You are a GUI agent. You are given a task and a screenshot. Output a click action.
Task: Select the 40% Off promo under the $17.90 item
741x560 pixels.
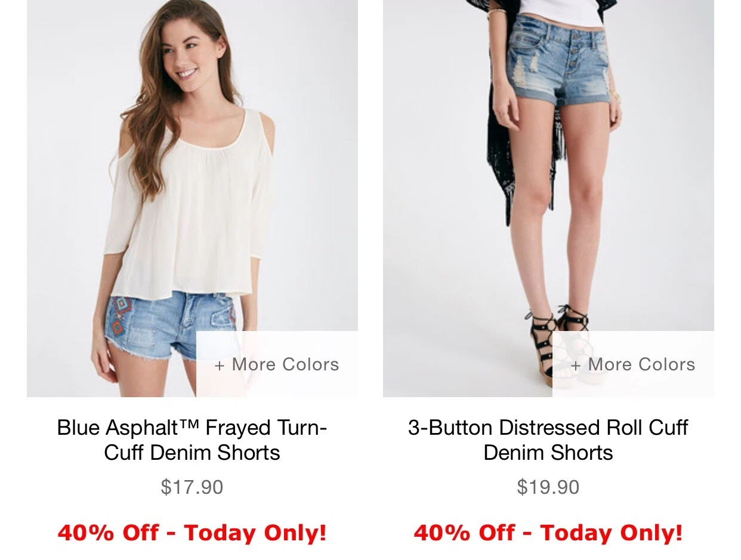192,532
